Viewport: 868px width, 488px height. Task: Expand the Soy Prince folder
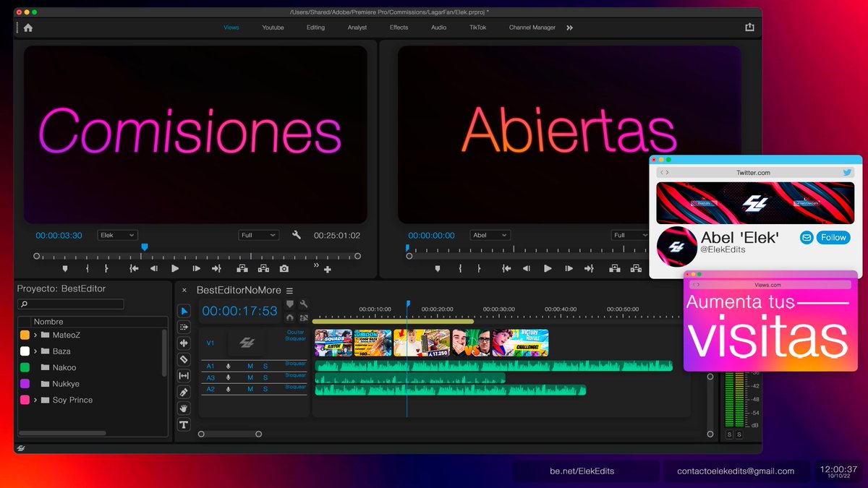click(35, 400)
